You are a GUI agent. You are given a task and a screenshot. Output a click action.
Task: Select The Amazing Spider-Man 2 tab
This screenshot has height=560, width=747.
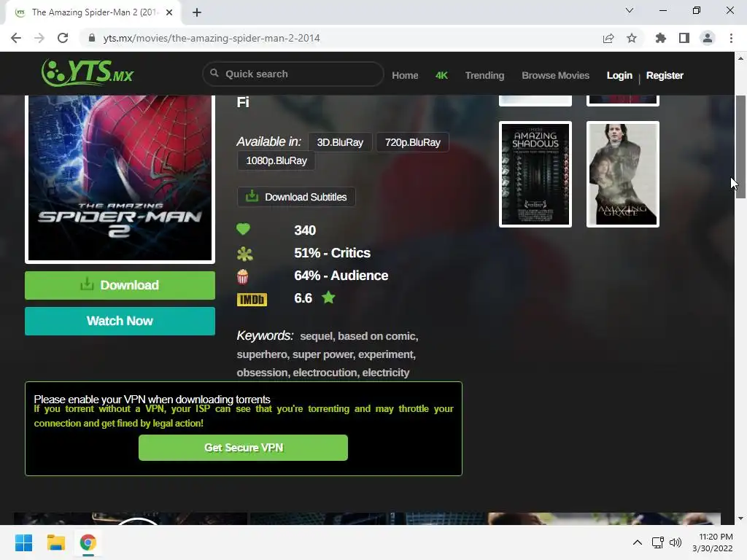(93, 12)
